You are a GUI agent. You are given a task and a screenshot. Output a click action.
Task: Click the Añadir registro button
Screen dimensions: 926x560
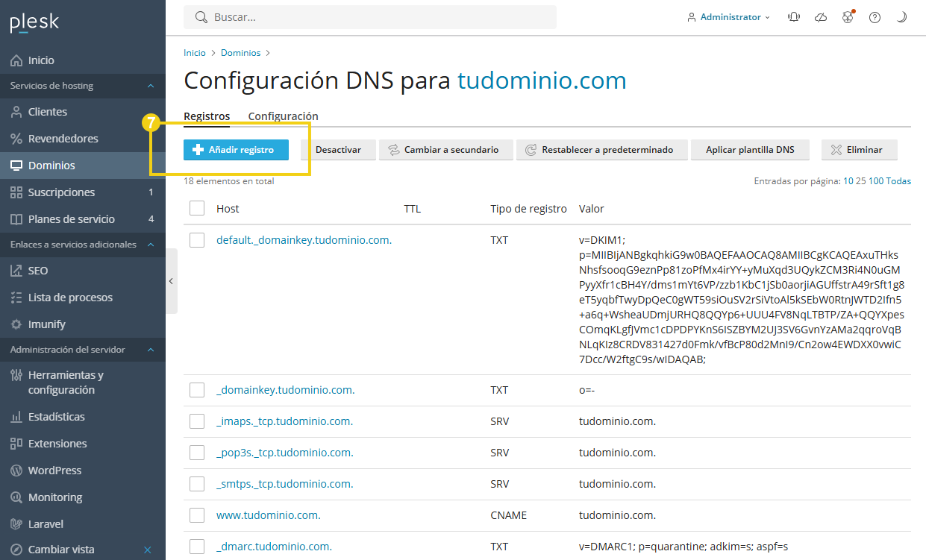[236, 149]
